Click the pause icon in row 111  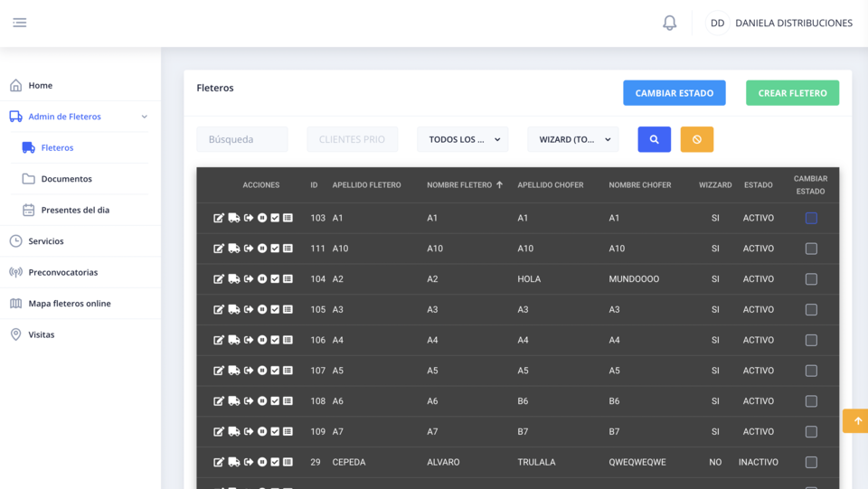(262, 249)
